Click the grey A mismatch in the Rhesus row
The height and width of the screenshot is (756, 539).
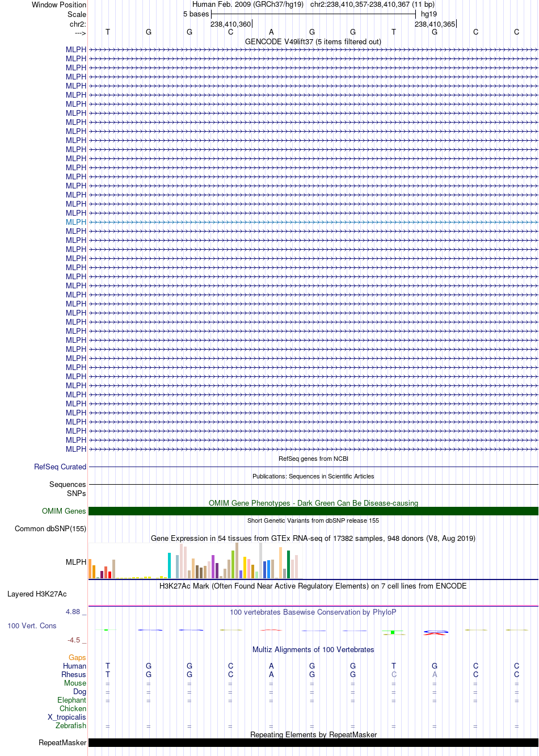coord(435,675)
